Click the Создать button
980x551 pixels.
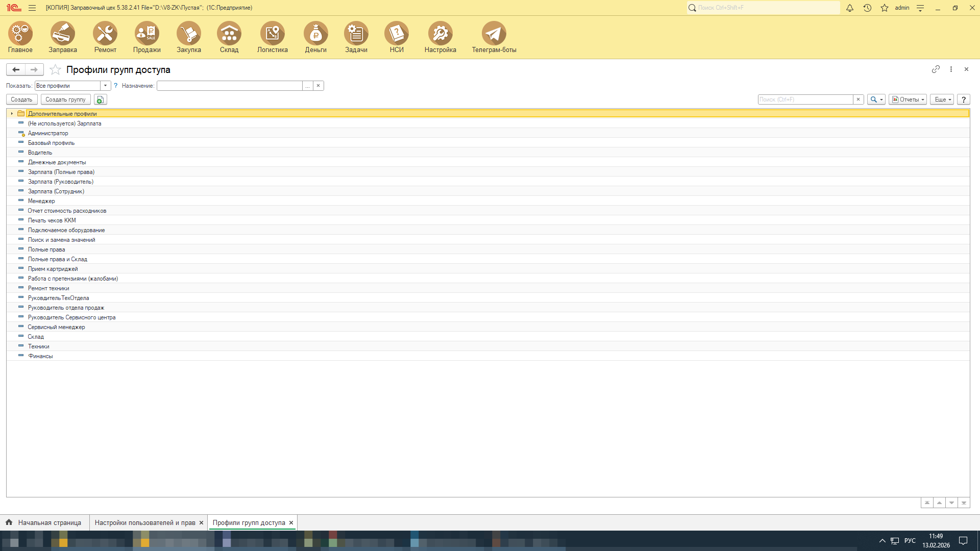(21, 99)
